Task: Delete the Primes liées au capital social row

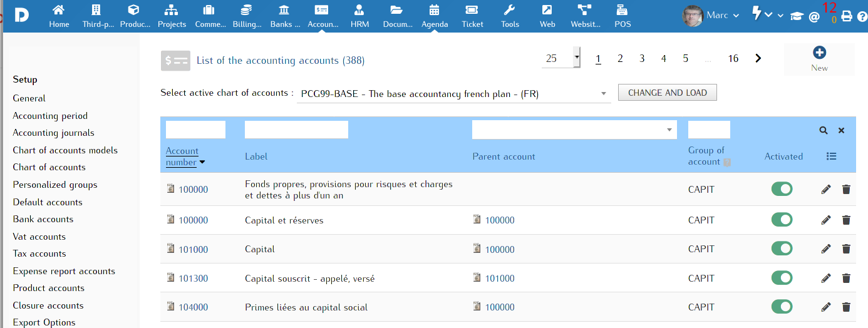Action: [846, 307]
